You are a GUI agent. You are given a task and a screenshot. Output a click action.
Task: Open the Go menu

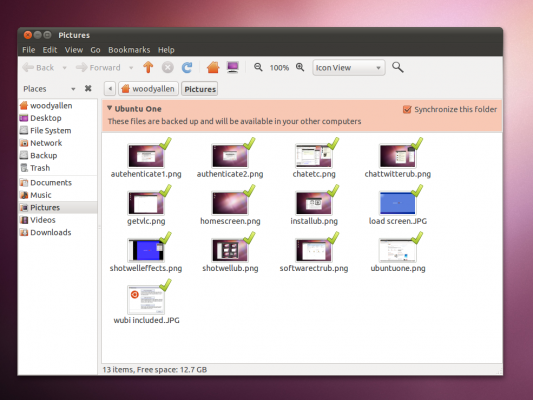[95, 50]
